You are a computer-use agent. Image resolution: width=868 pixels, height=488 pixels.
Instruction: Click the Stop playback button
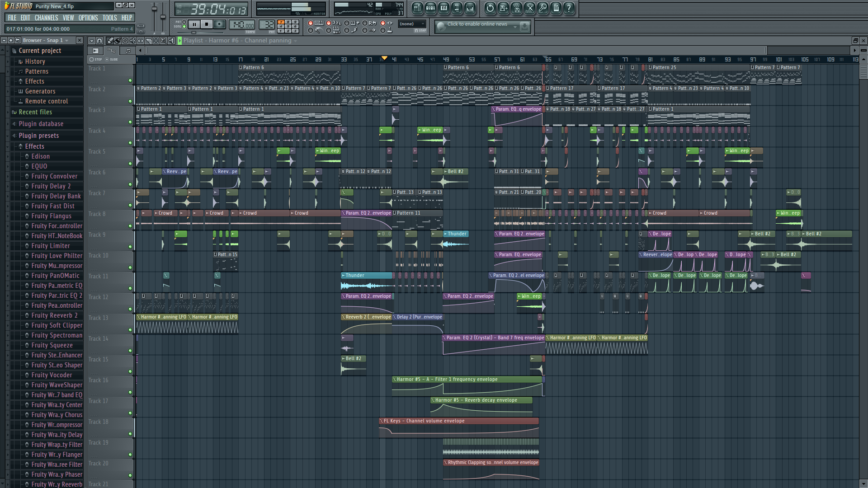[x=207, y=24]
